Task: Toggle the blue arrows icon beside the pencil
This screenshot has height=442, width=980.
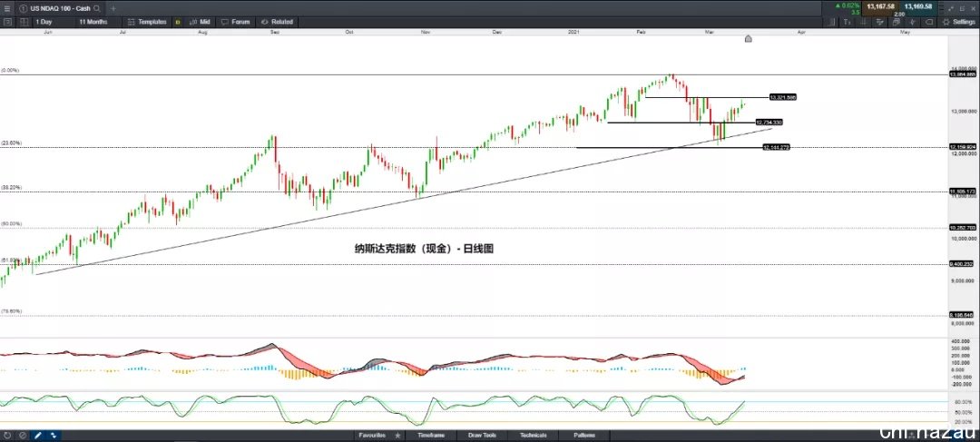Action: [54, 435]
